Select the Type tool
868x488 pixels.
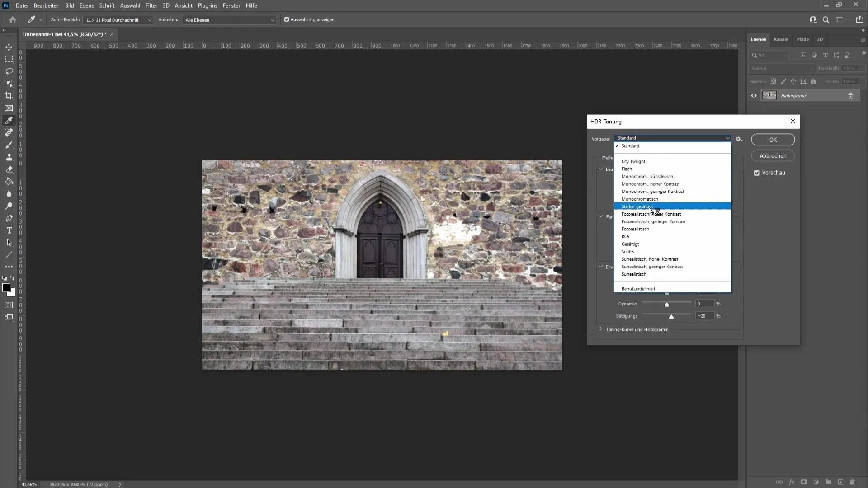(9, 230)
